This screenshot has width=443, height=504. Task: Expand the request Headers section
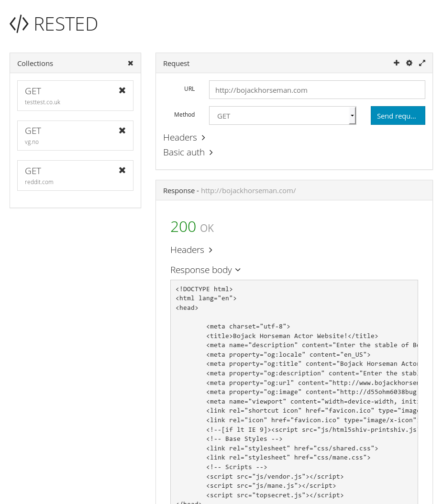click(x=184, y=138)
